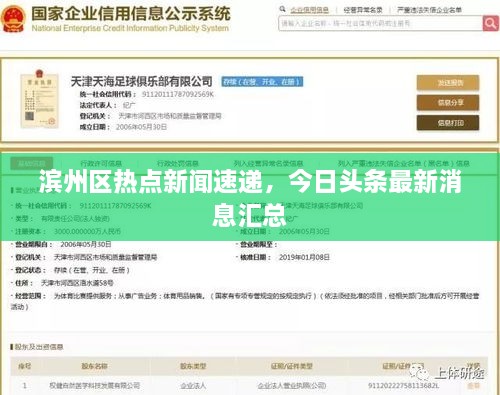Click the 发送报告 button
The width and height of the screenshot is (500, 395).
[x=448, y=82]
